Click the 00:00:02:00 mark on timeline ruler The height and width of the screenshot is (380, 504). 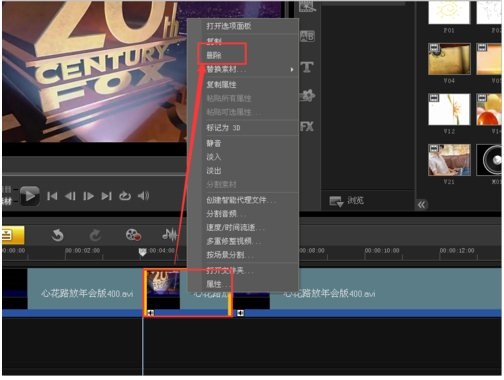(x=82, y=251)
